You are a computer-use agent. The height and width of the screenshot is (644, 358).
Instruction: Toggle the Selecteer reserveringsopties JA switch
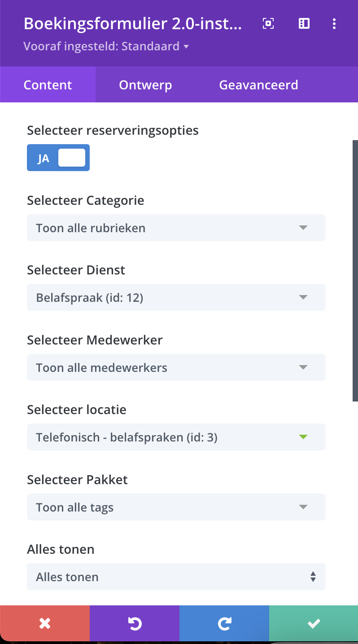click(58, 158)
